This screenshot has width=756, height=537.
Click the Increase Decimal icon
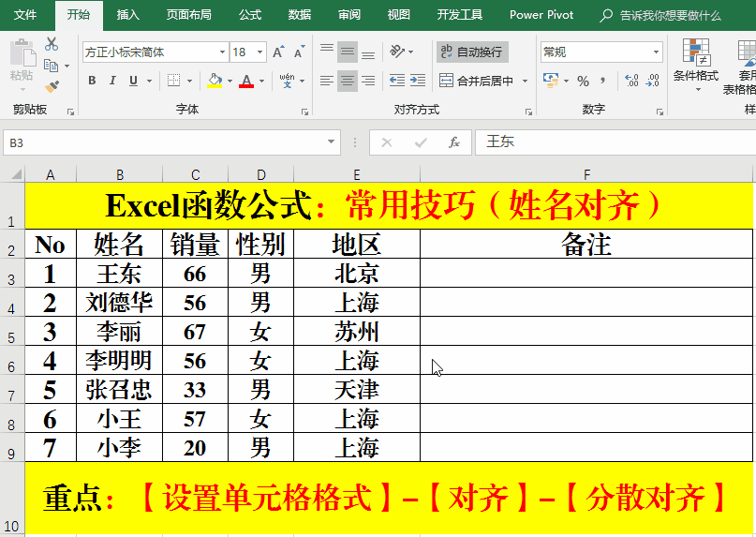[x=630, y=81]
